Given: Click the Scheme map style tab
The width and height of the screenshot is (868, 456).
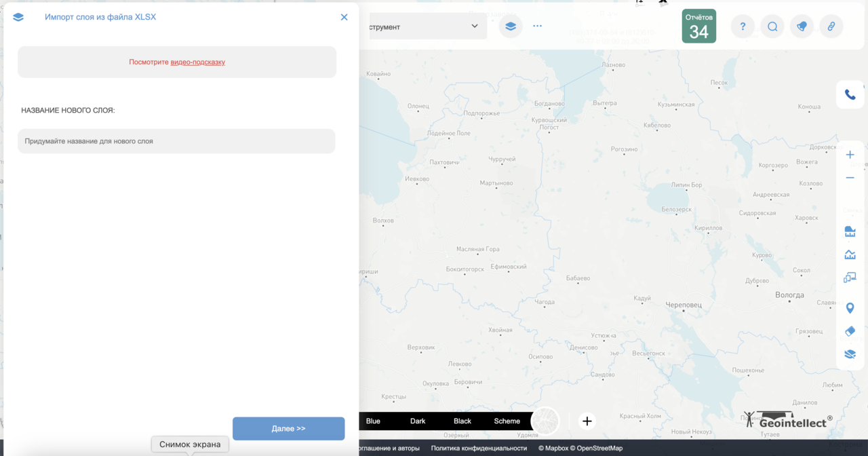Looking at the screenshot, I should (x=507, y=421).
